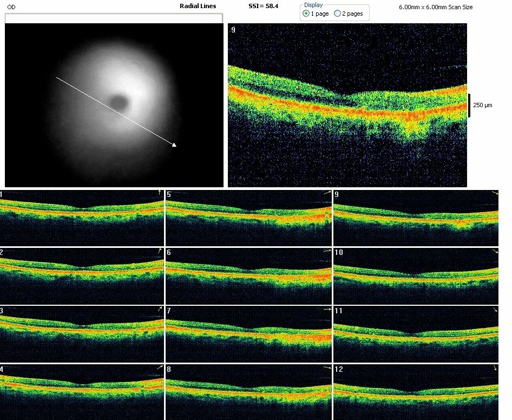The width and height of the screenshot is (512, 420).
Task: Click small scan thumbnail number 9 in the grid
Action: point(416,218)
